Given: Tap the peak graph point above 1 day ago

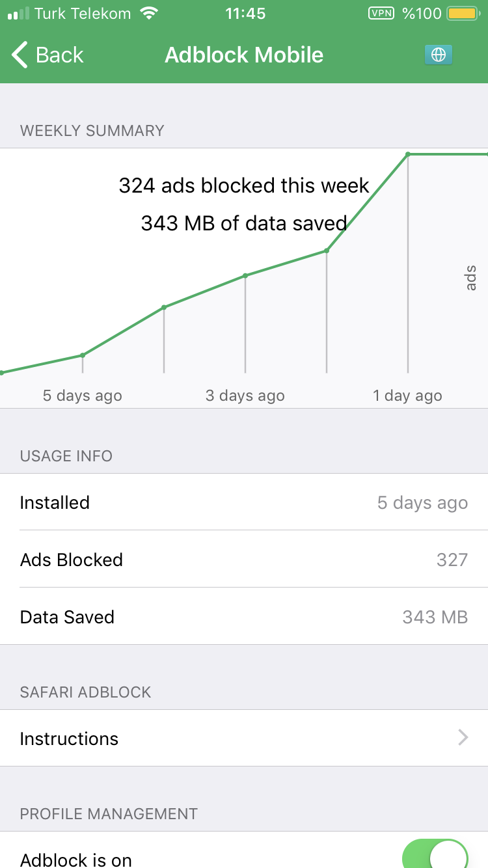Looking at the screenshot, I should pos(408,154).
